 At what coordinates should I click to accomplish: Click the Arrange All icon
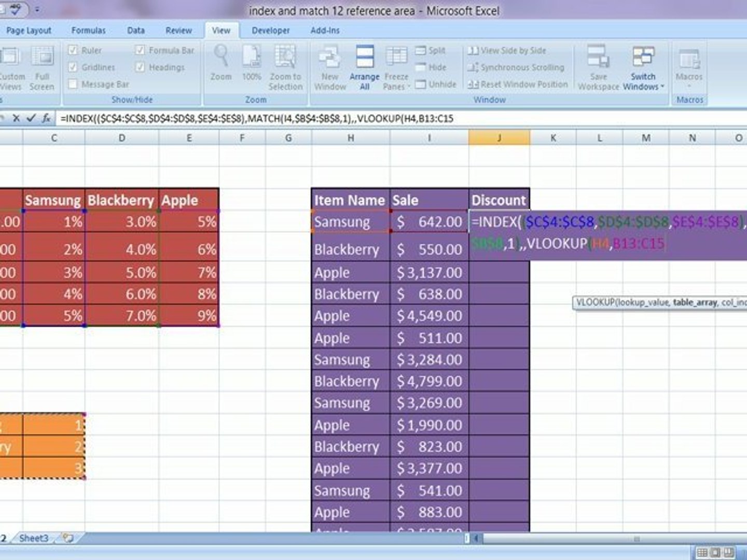(x=365, y=57)
